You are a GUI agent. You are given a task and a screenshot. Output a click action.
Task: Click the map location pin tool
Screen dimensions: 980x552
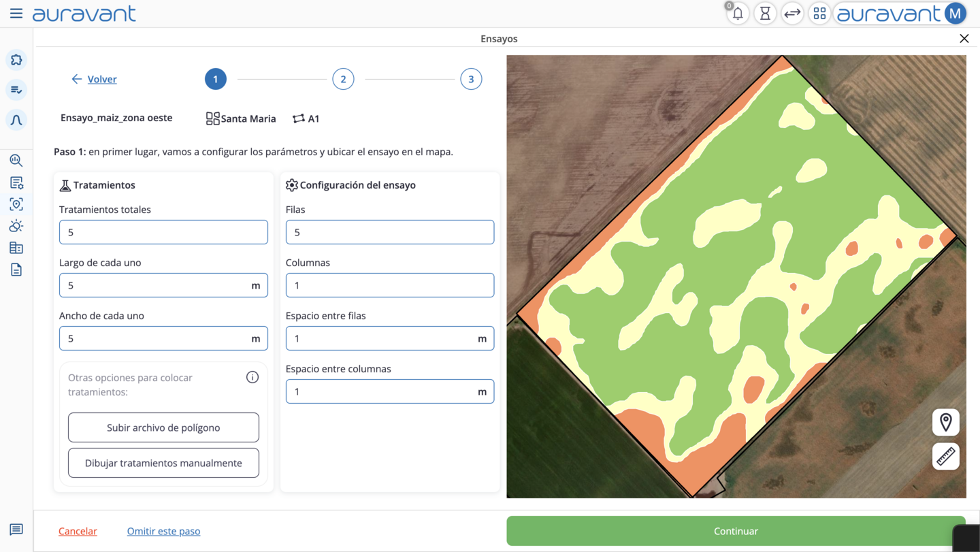946,423
